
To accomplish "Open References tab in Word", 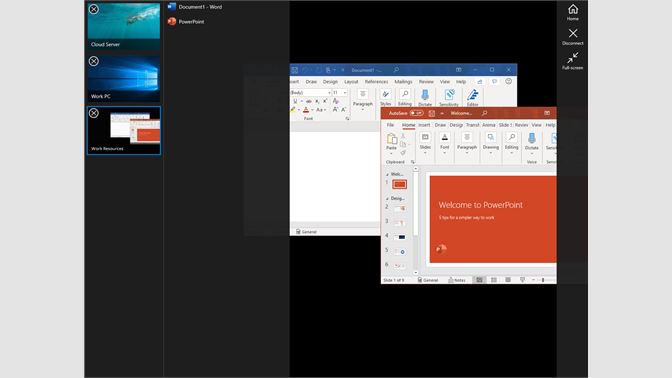I will click(376, 82).
